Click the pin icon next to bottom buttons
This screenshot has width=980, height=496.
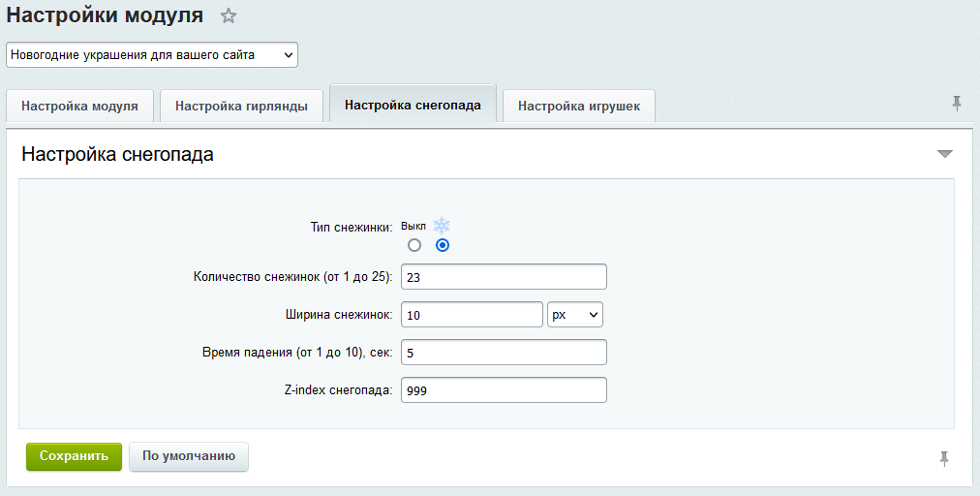pyautogui.click(x=944, y=458)
